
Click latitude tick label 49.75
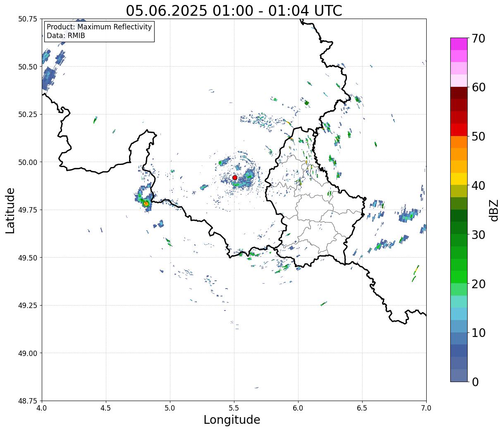tap(28, 210)
